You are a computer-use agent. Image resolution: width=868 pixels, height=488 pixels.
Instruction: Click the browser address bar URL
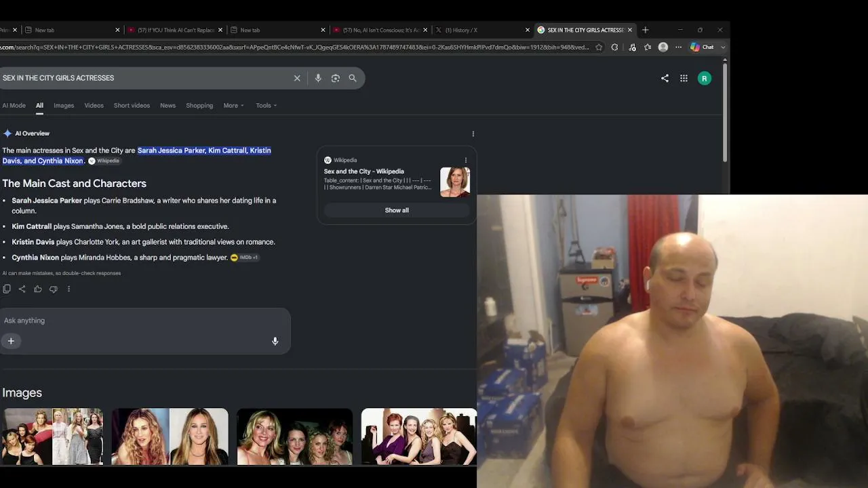click(x=295, y=47)
